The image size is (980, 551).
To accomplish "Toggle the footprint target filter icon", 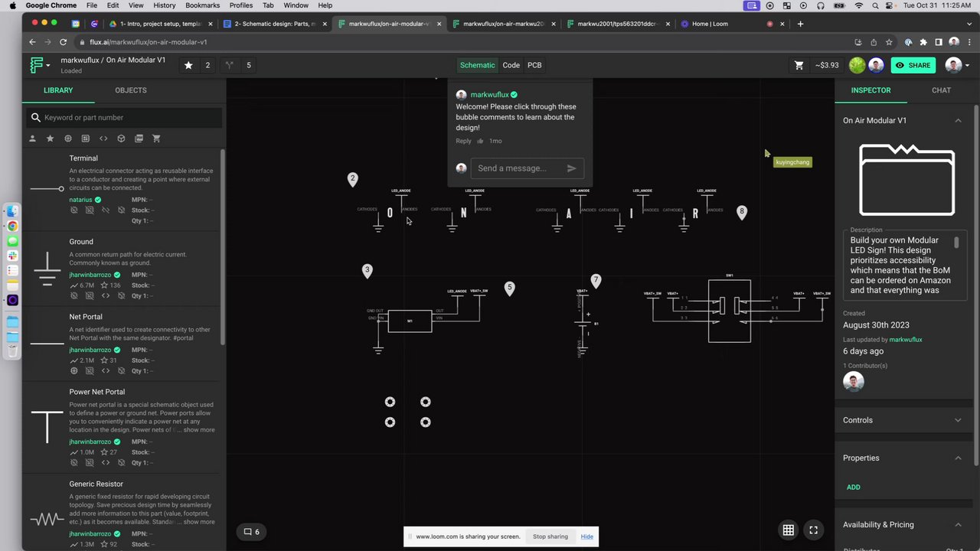I will point(67,139).
